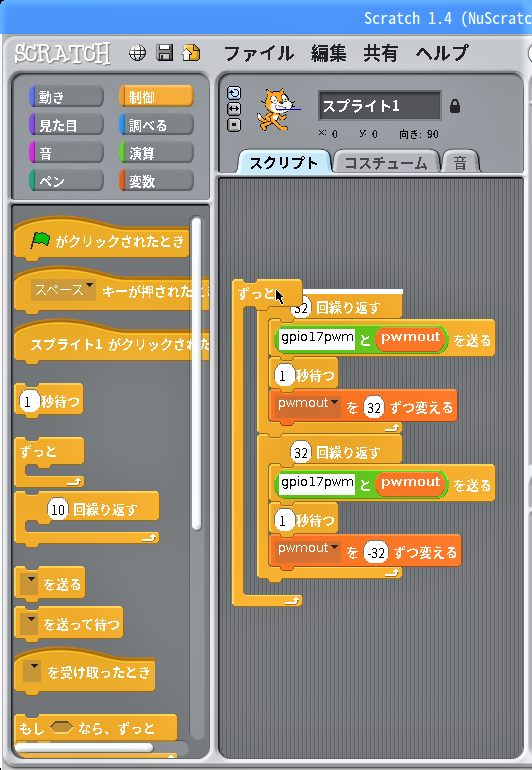Select the don't-rotate style button
532x770 pixels.
pyautogui.click(x=234, y=125)
